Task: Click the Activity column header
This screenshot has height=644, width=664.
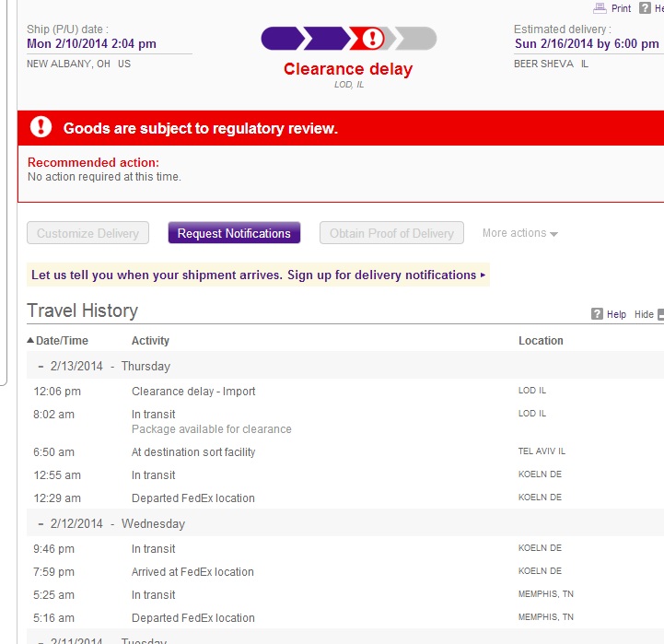Action: pyautogui.click(x=150, y=341)
